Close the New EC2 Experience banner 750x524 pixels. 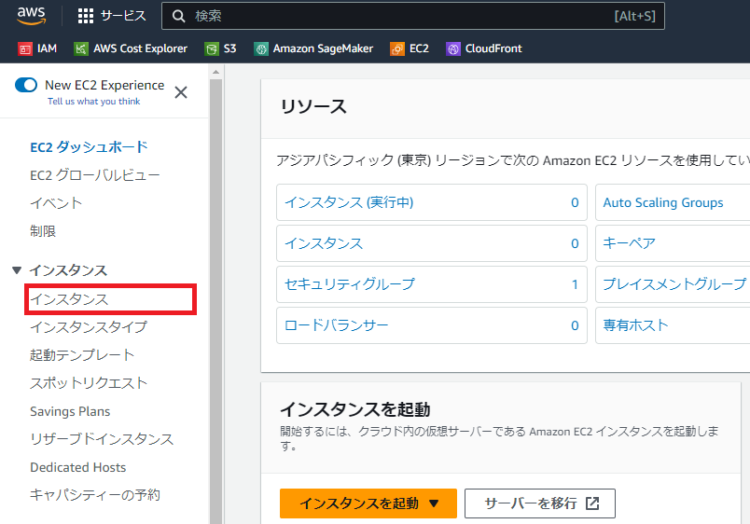(x=181, y=92)
